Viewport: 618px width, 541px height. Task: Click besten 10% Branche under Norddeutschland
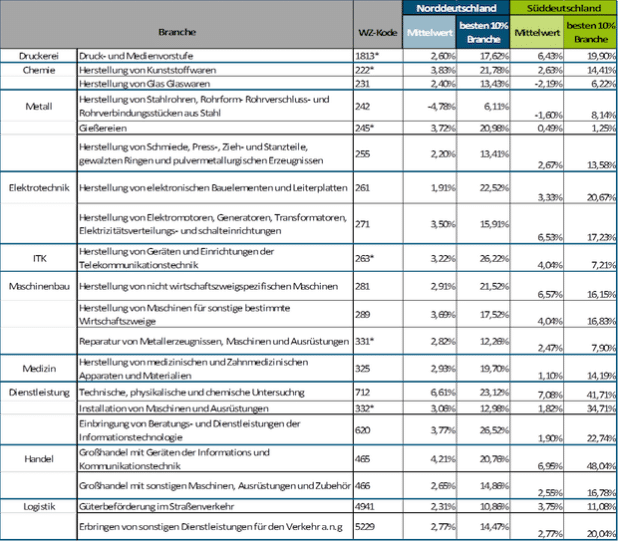(482, 32)
